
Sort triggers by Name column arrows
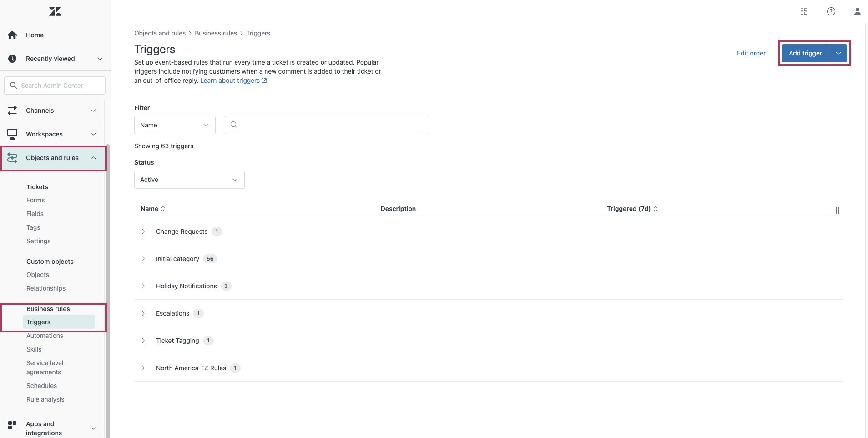coord(163,209)
